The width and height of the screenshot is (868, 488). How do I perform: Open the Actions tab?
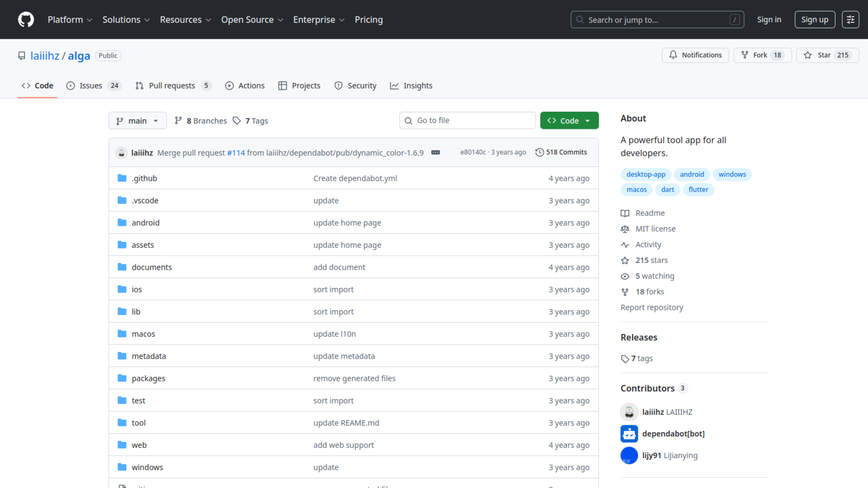pos(245,86)
